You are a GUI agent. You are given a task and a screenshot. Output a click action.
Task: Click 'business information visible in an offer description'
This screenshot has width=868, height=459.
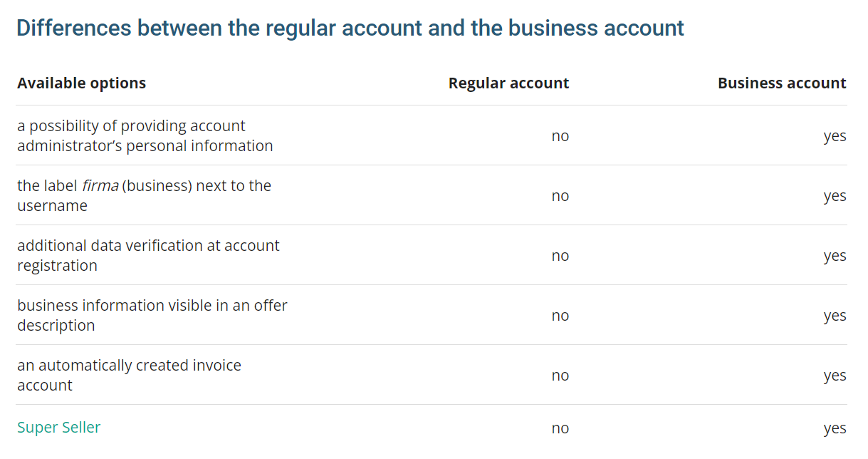[x=152, y=315]
